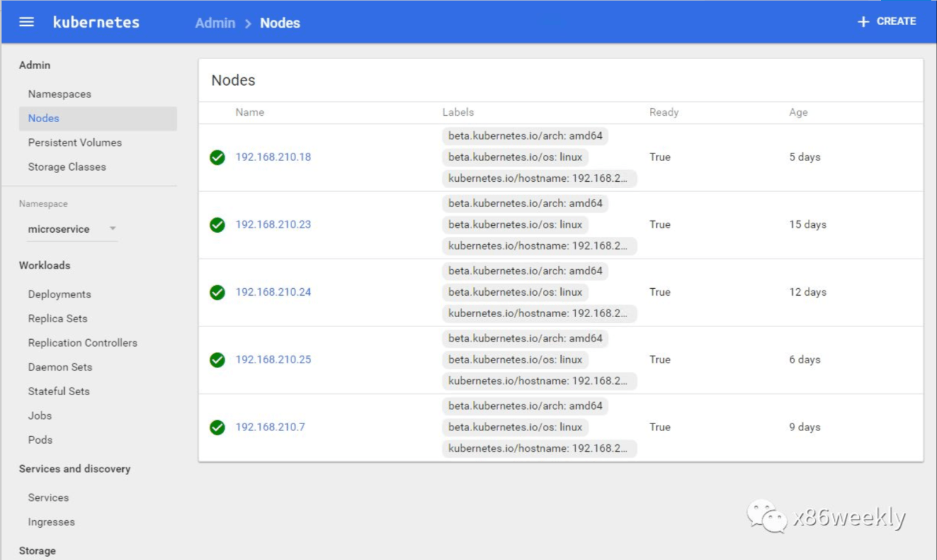This screenshot has width=937, height=560.
Task: Click the 12 days age value
Action: pos(808,292)
